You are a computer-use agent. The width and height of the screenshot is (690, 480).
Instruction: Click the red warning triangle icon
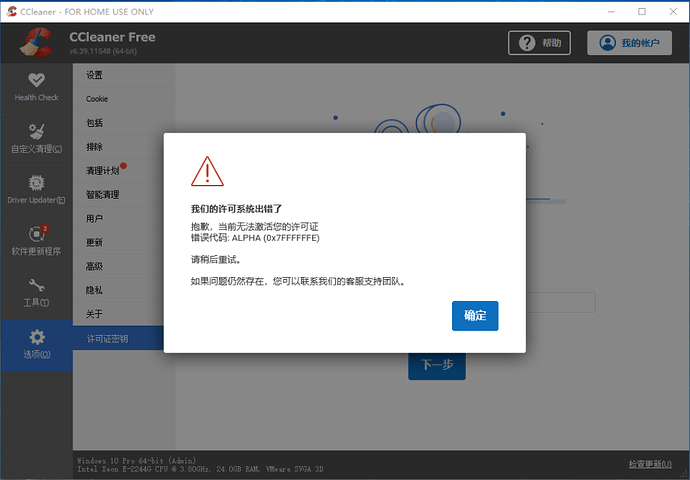tap(208, 171)
